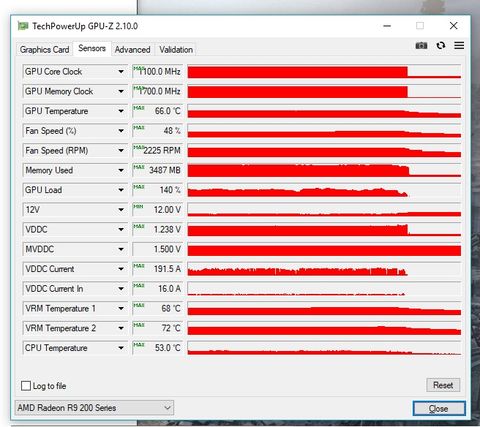Viewport: 480px width, 427px height.
Task: Click the 16.0 A VDDC Current In value
Action: click(x=158, y=288)
